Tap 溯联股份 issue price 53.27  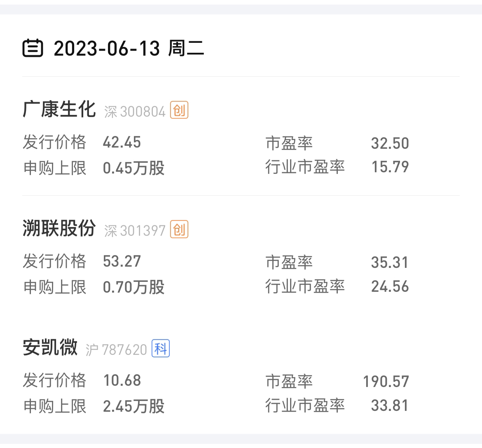pyautogui.click(x=122, y=261)
